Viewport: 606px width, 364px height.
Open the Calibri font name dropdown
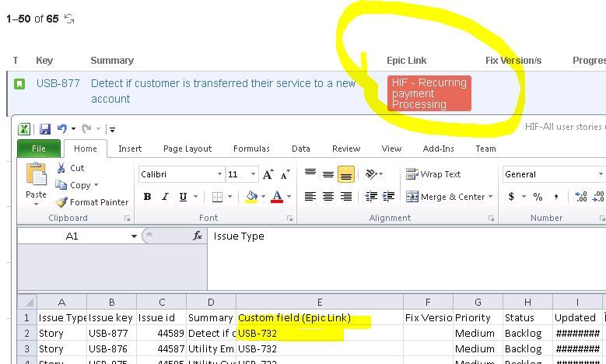click(219, 174)
